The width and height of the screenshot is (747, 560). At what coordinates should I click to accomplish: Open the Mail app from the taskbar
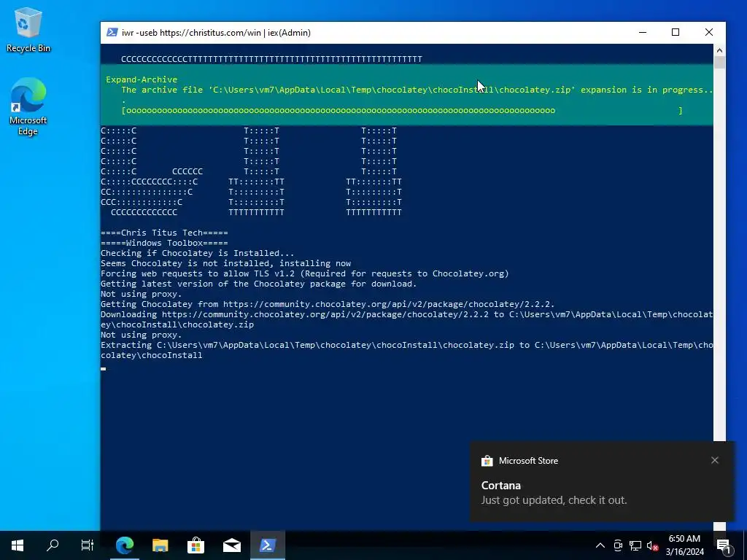[x=231, y=545]
